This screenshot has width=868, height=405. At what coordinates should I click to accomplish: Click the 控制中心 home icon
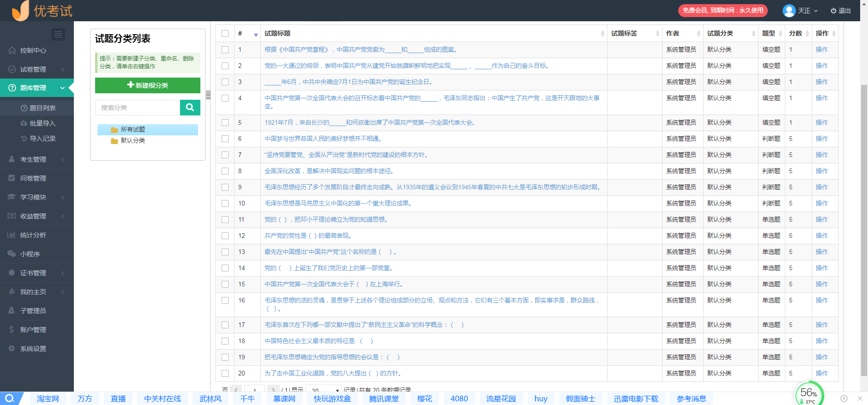point(12,50)
